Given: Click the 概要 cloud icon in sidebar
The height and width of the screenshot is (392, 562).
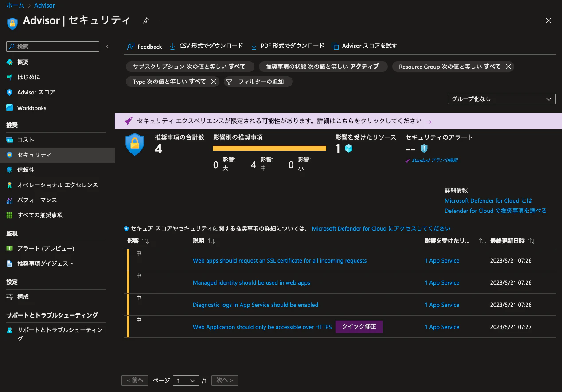Looking at the screenshot, I should pyautogui.click(x=10, y=63).
